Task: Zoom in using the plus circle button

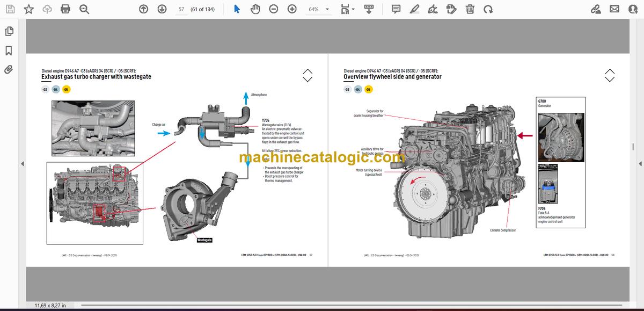Action: pos(292,9)
